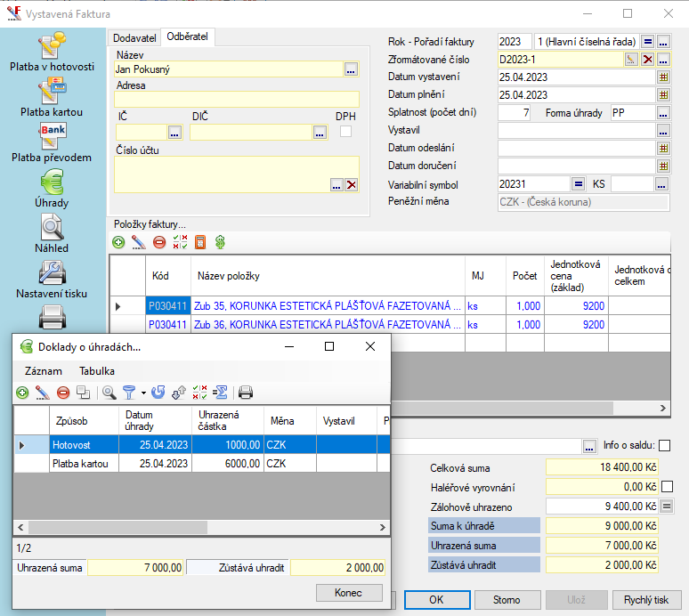The width and height of the screenshot is (689, 616).
Task: Delete invoice item with red minus icon
Action: (159, 242)
